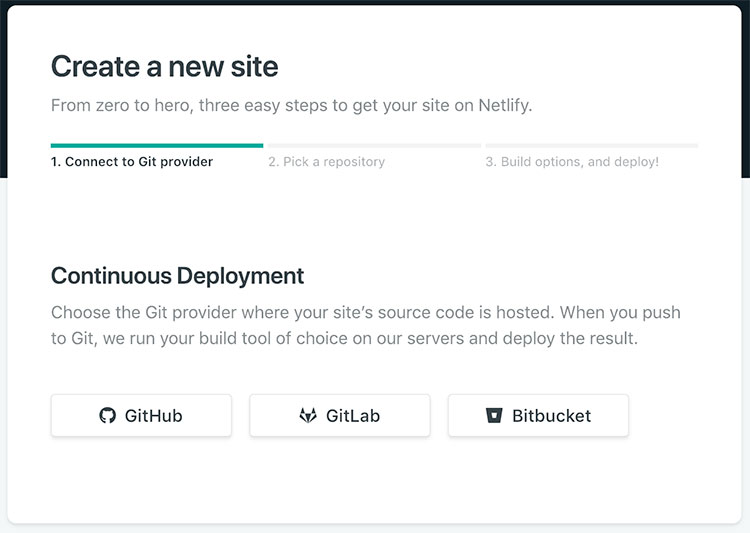Select step 2 Pick a repository
This screenshot has height=533, width=750.
327,162
